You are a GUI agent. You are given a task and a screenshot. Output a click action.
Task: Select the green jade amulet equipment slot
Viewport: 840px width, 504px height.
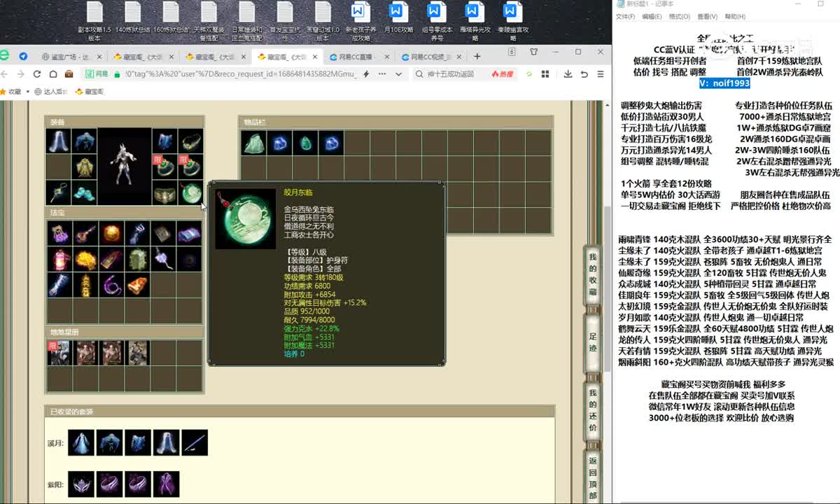coord(190,193)
